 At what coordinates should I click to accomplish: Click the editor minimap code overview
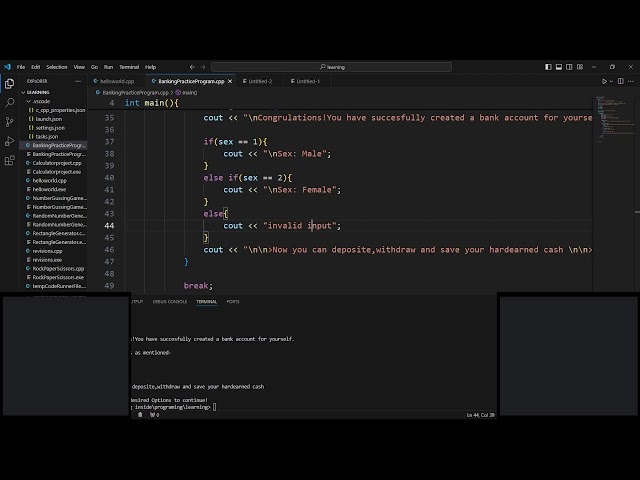point(616,120)
